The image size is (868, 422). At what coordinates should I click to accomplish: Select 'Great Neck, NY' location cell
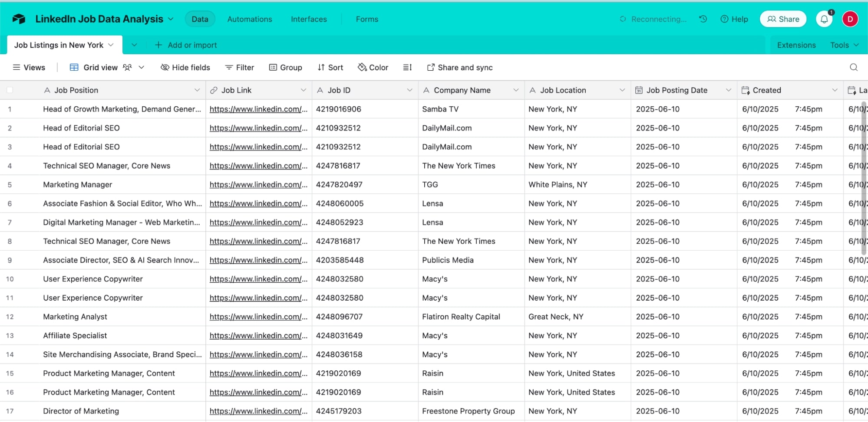point(578,317)
